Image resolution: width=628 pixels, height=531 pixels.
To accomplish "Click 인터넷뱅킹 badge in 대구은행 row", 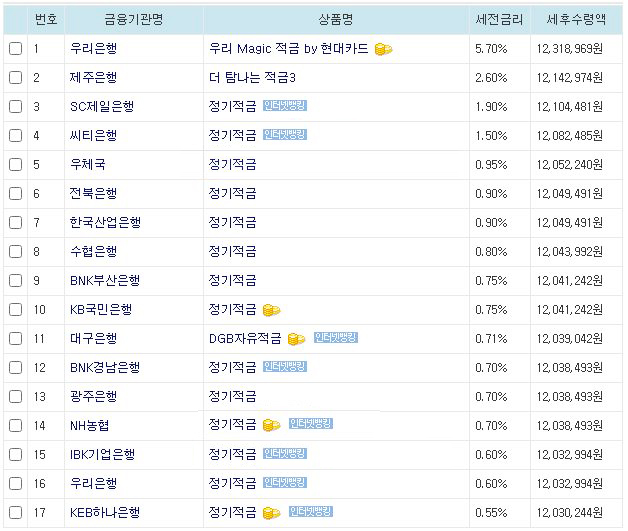I will pos(336,338).
